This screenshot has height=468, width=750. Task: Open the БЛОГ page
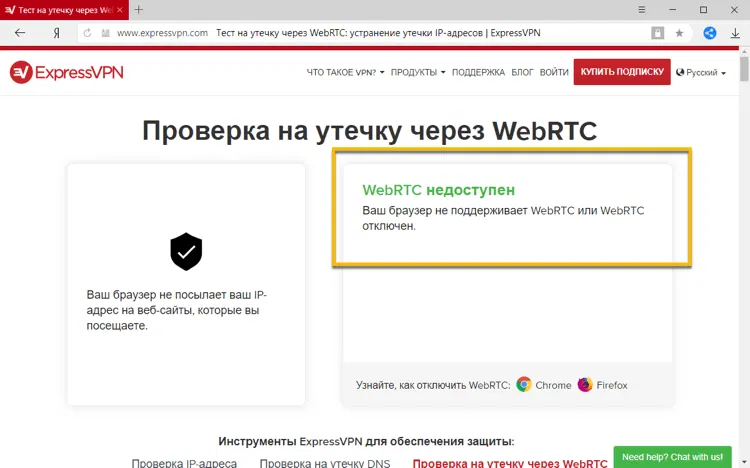tap(522, 72)
